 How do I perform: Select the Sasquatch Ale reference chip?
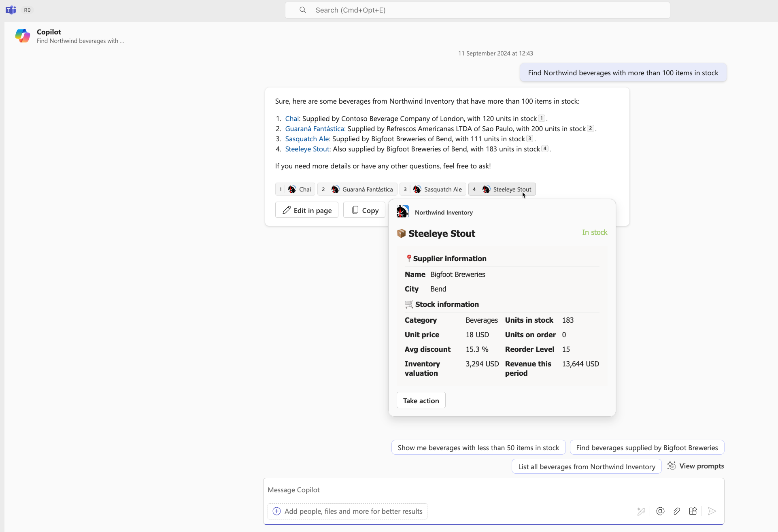(433, 189)
